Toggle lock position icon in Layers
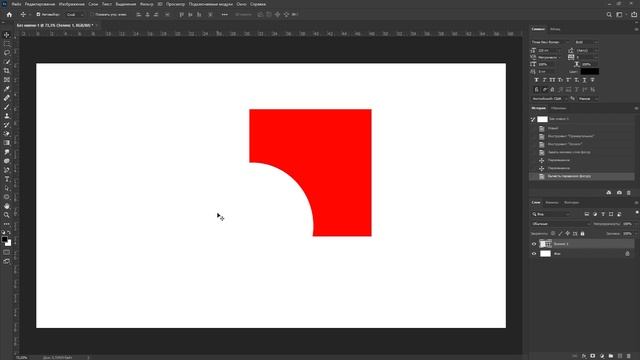Image resolution: width=640 pixels, height=360 pixels. tap(568, 233)
